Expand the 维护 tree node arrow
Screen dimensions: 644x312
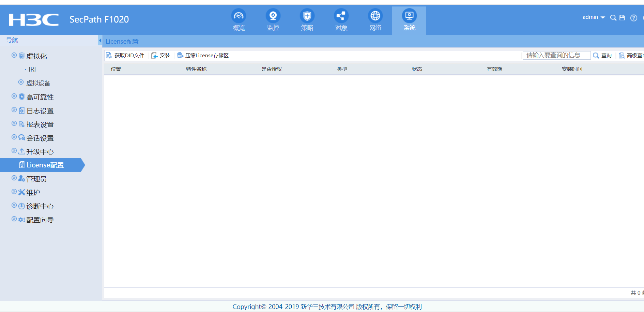coord(14,192)
